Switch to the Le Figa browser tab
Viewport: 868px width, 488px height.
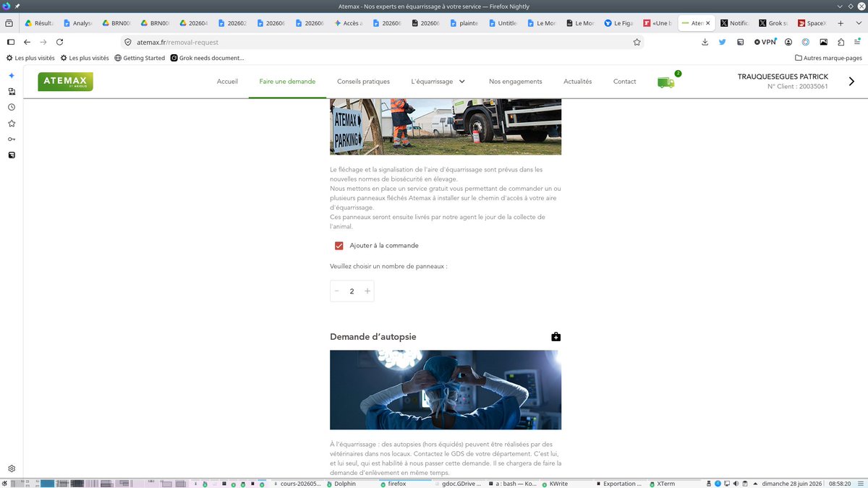pos(619,23)
